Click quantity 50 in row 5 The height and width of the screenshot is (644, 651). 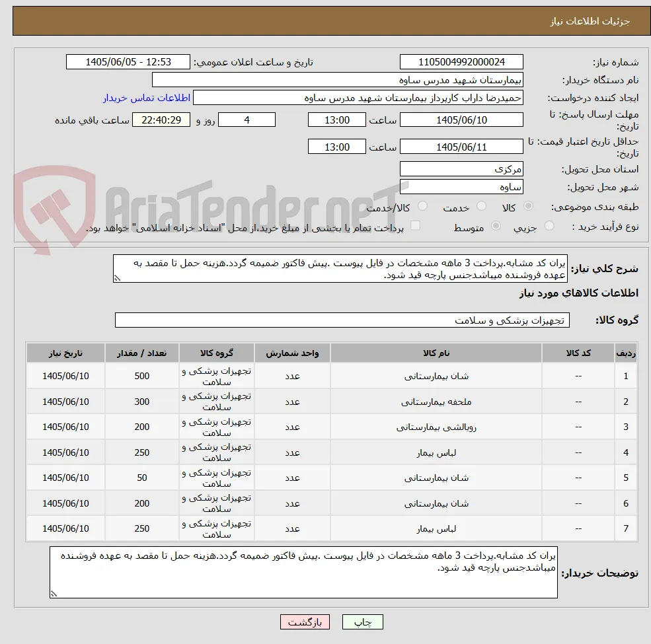141,478
